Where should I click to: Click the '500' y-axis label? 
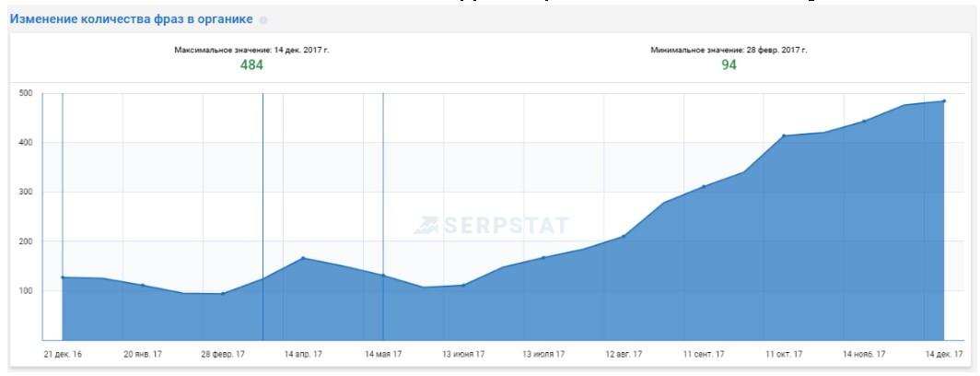point(25,93)
